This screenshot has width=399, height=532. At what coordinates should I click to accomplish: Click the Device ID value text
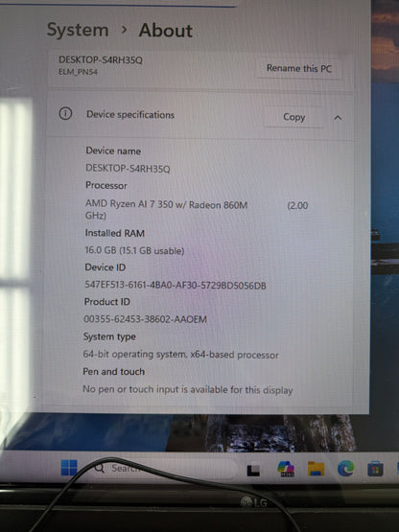click(176, 285)
